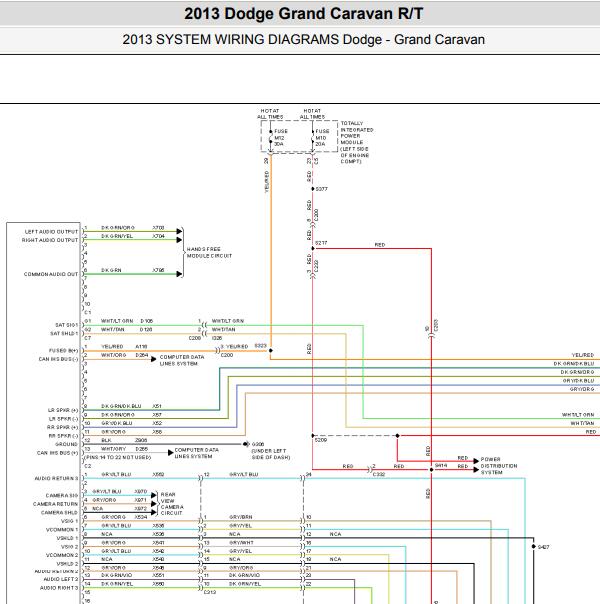This screenshot has height=604, width=600.
Task: Select the "AUDIO RETURN 3" pin label
Action: tap(56, 478)
